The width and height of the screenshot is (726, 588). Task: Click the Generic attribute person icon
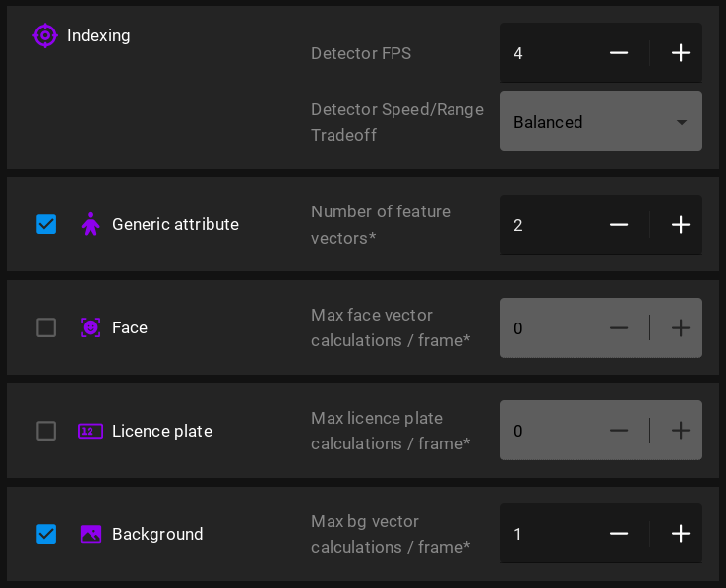tap(91, 224)
